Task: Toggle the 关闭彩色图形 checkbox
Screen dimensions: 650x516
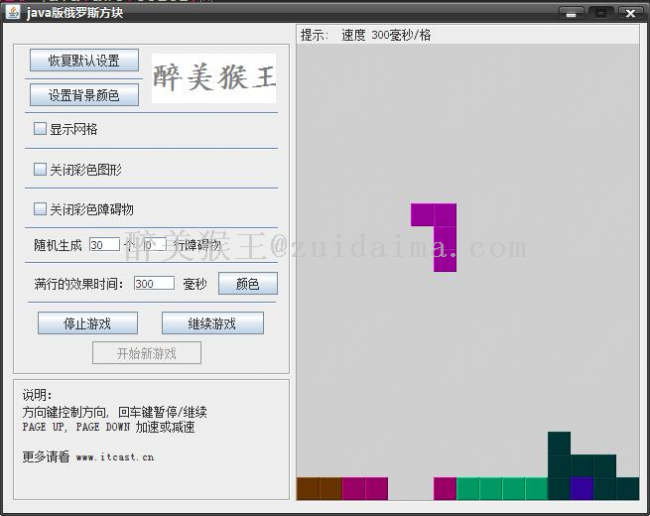Action: [x=40, y=170]
